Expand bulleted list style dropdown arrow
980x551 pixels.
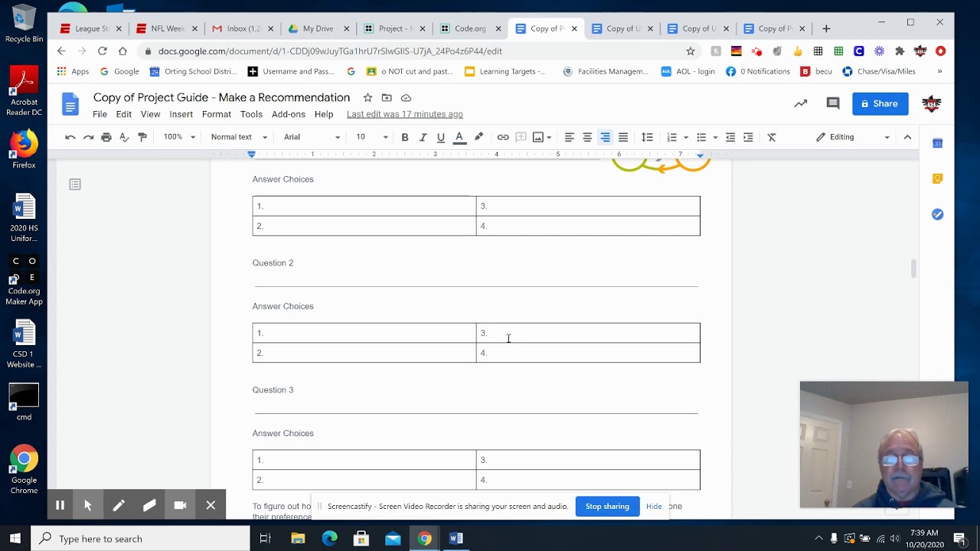pyautogui.click(x=715, y=138)
